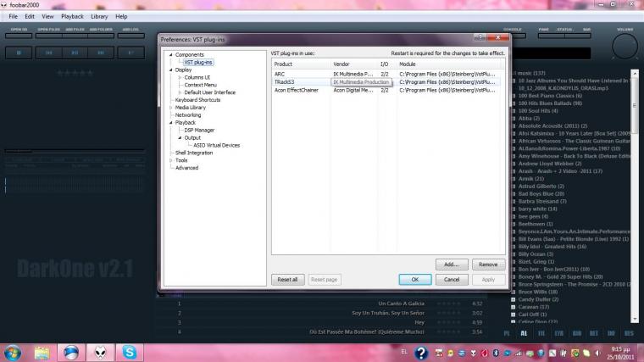Click the Remove plug-in button

pos(488,265)
